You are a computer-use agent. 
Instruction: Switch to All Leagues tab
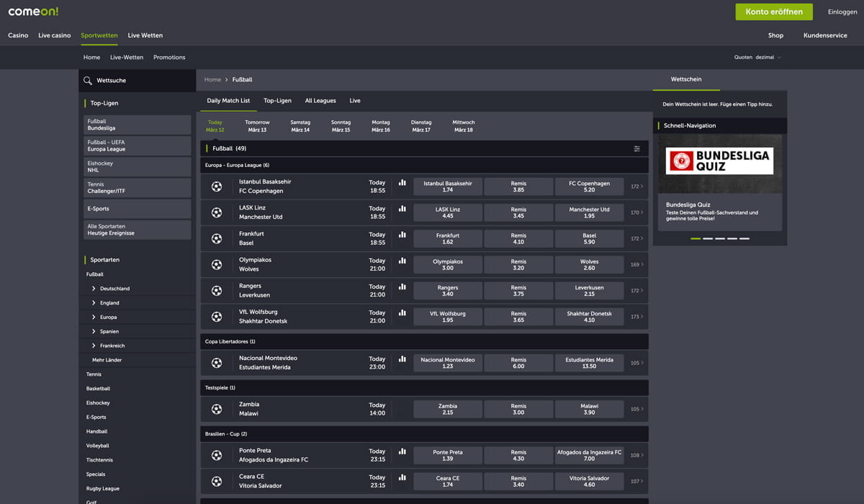[320, 101]
